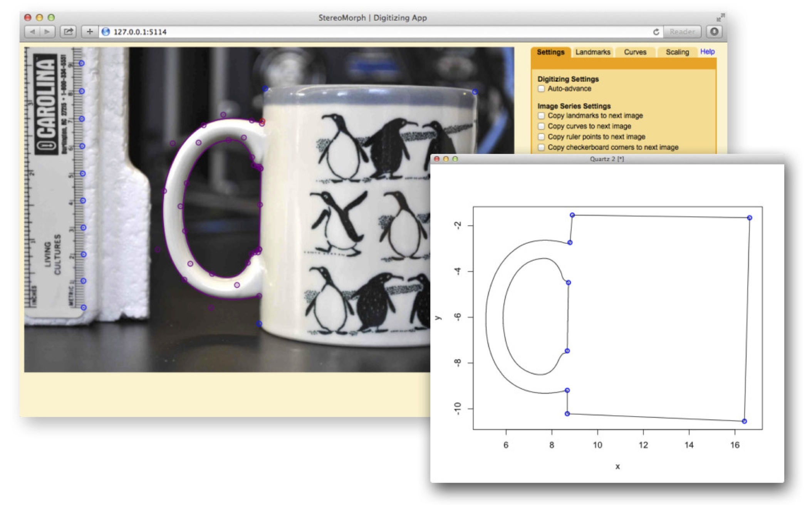Switch to the Settings tab
Viewport: 812px width, 509px height.
(x=550, y=52)
